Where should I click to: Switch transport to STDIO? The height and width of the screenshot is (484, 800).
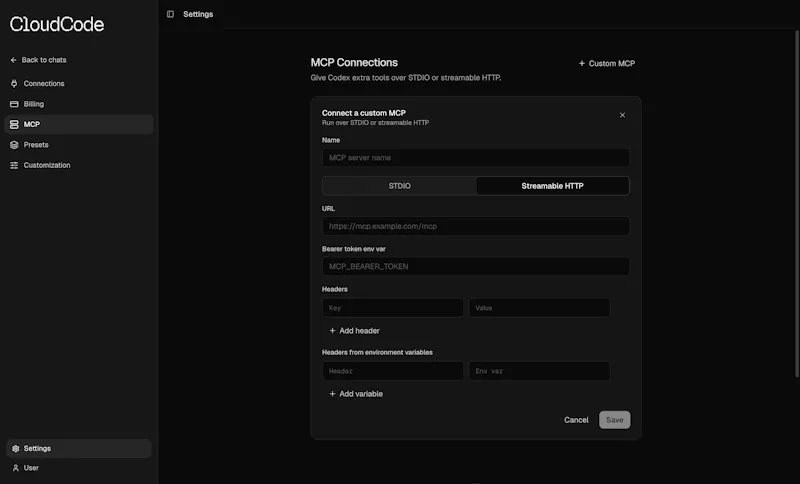click(x=399, y=186)
